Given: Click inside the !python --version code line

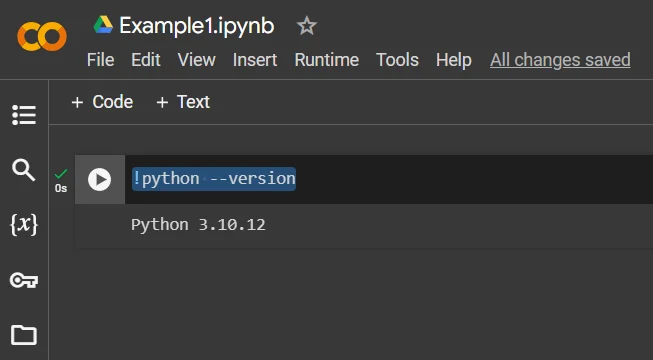Looking at the screenshot, I should tap(214, 179).
